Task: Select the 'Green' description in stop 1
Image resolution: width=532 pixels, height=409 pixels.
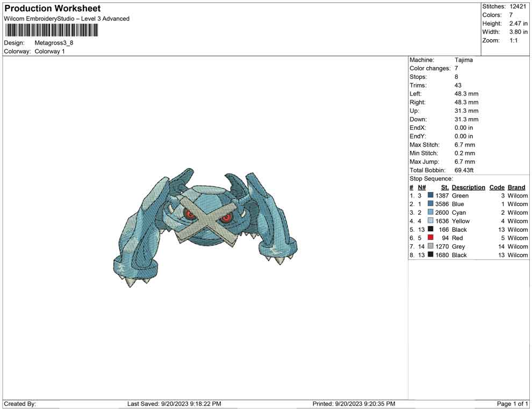Action: (x=460, y=195)
